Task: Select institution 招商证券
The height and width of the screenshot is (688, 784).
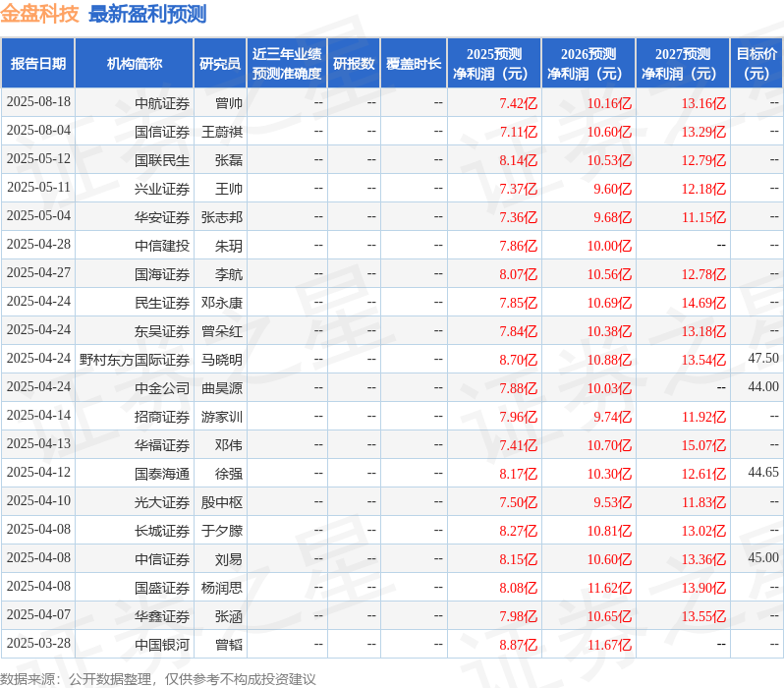Action: 162,418
